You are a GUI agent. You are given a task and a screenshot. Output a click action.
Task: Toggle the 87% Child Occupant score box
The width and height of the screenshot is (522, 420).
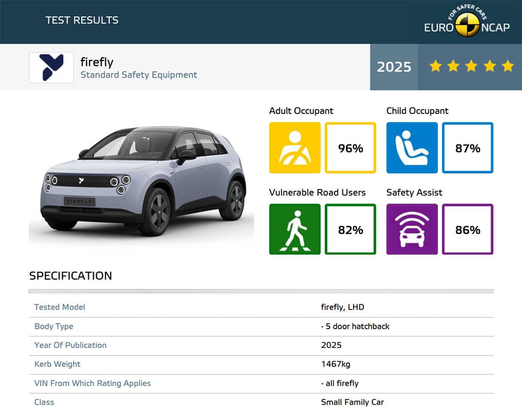point(468,148)
